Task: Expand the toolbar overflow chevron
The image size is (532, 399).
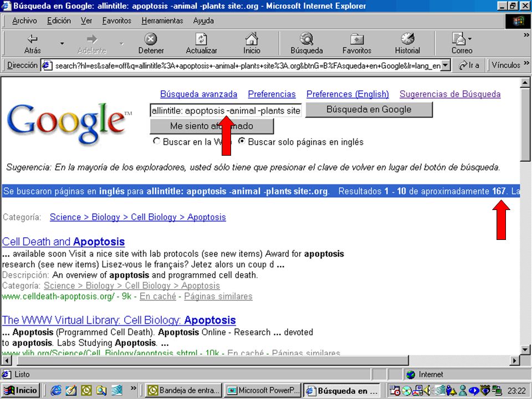Action: click(526, 34)
